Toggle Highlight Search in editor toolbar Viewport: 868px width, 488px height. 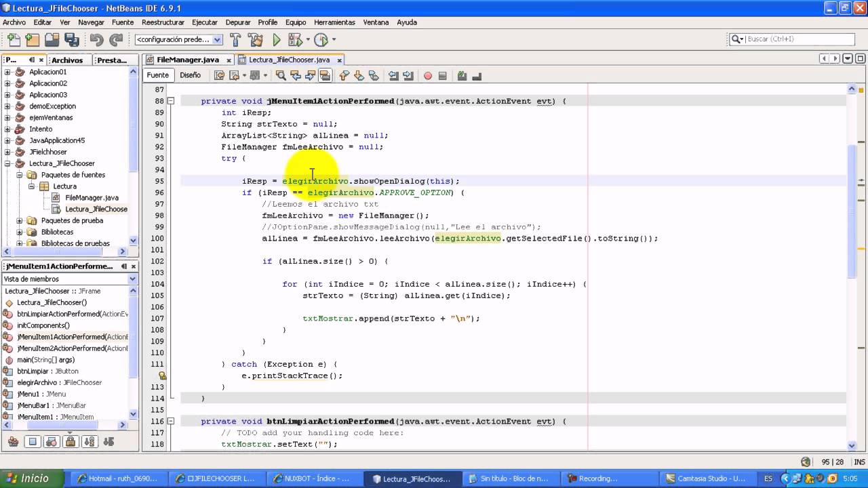[x=325, y=75]
